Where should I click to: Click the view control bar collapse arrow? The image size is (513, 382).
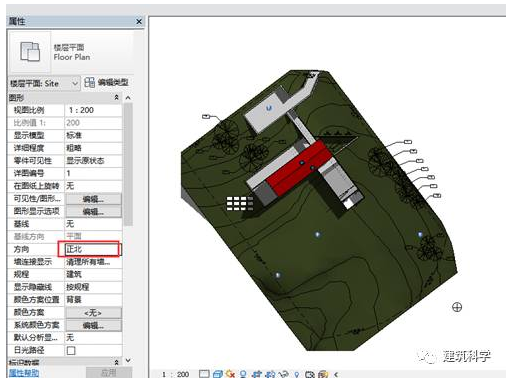(x=336, y=375)
